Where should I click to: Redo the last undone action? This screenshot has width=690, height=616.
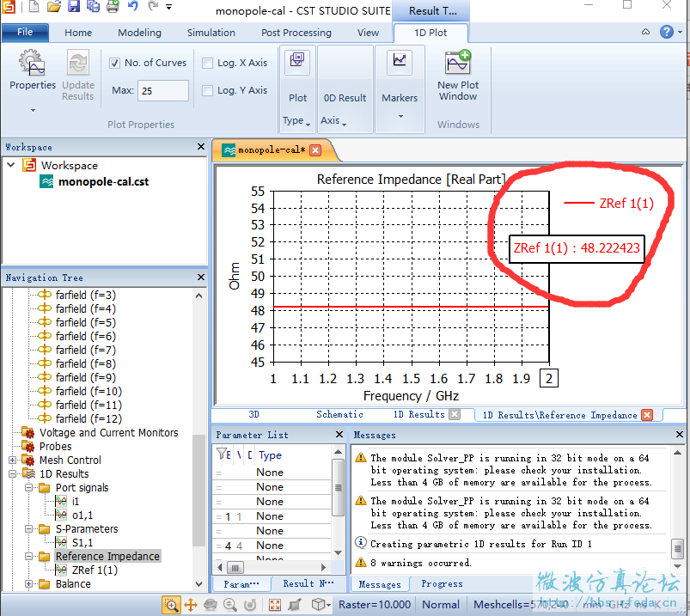coord(153,6)
